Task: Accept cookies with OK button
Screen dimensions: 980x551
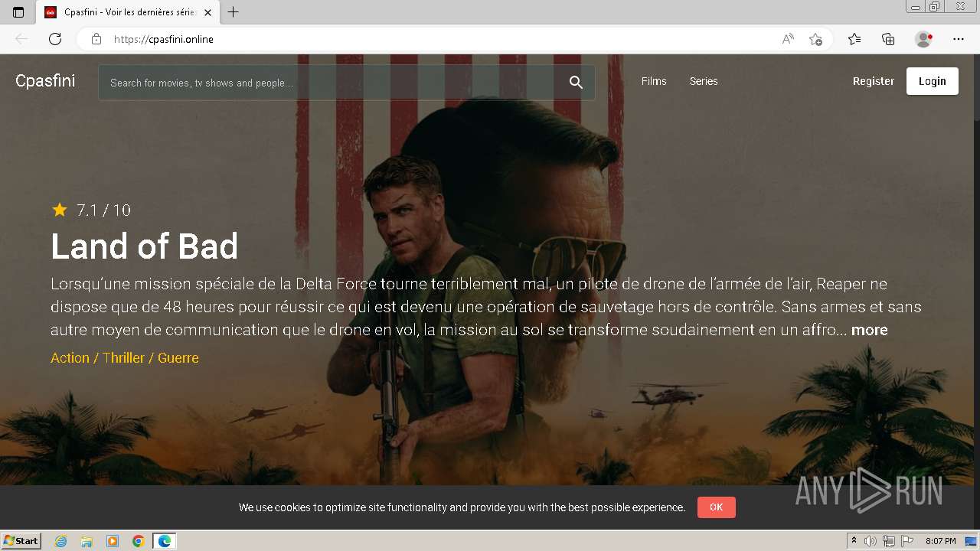Action: (717, 507)
